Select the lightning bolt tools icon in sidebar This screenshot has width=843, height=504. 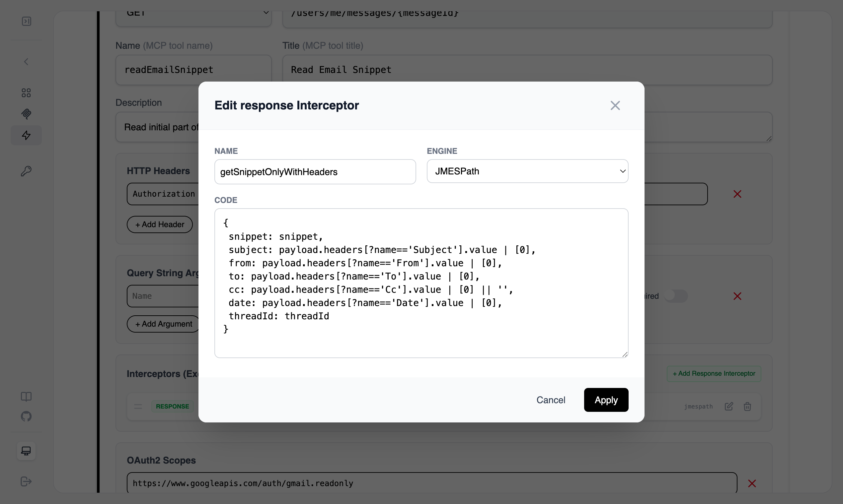pos(26,135)
